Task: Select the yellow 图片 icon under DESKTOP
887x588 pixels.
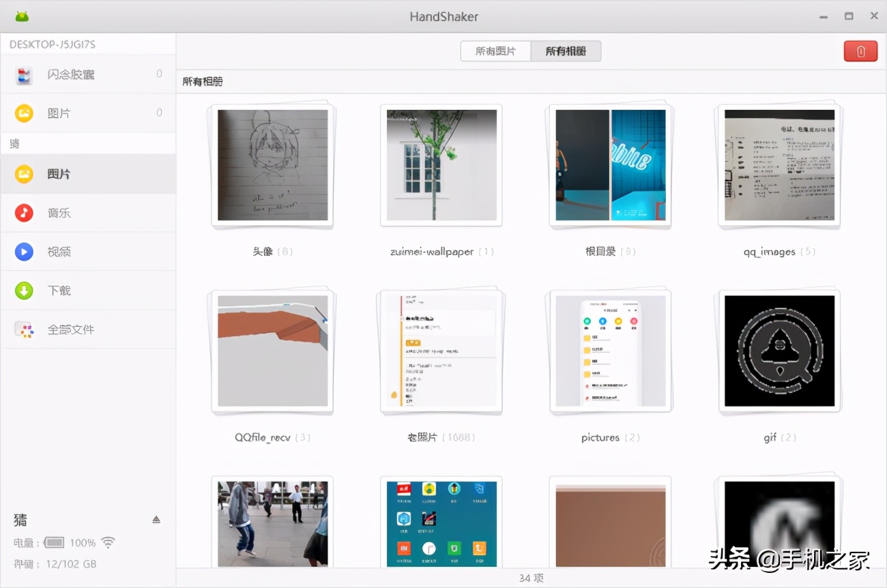Action: point(25,113)
